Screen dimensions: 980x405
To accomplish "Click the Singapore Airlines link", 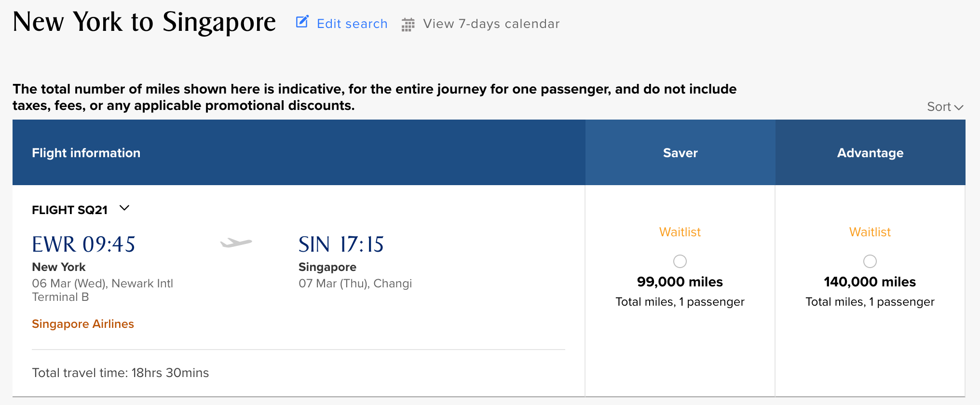I will 83,324.
